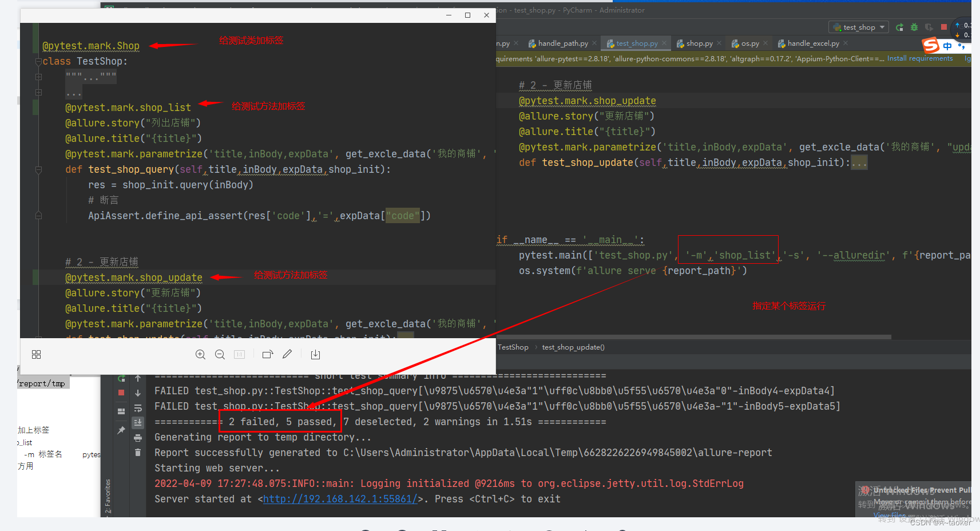The height and width of the screenshot is (531, 980).
Task: Toggle soft-wrap in the Run console
Action: point(138,408)
